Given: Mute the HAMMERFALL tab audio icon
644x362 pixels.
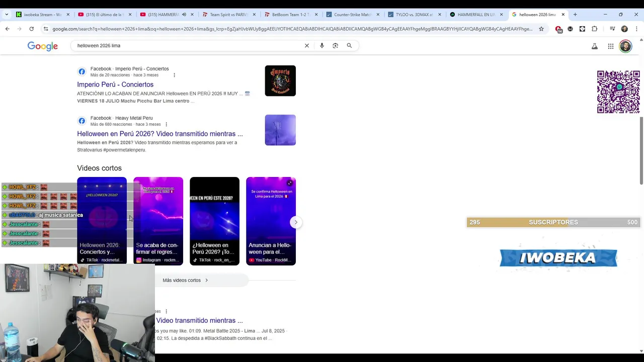Looking at the screenshot, I should tap(184, 15).
